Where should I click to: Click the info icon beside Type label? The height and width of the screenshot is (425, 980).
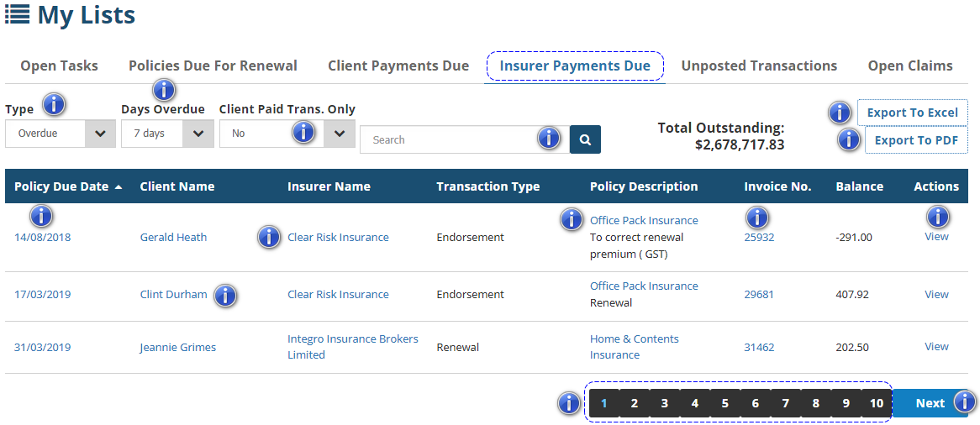click(x=54, y=104)
